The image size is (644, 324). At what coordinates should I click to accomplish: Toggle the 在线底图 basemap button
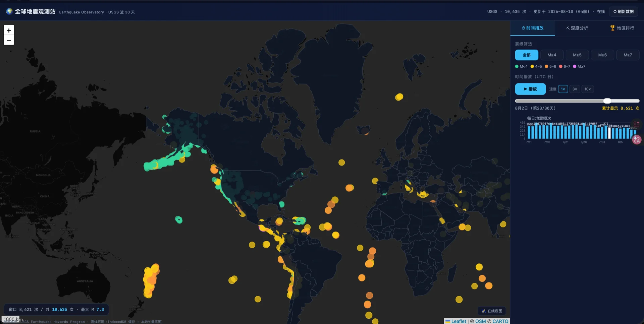click(x=492, y=311)
